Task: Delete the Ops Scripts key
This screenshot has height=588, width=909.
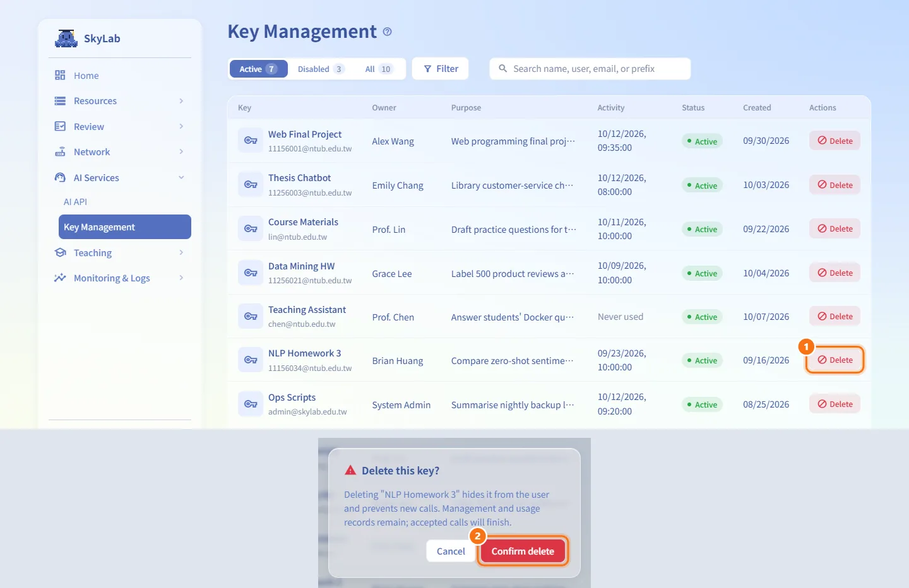Action: tap(835, 404)
